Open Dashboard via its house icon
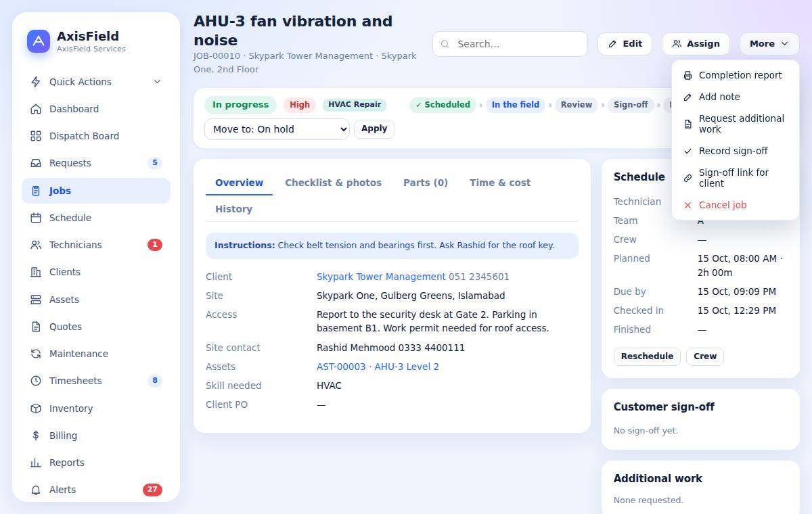The image size is (812, 514). 36,109
